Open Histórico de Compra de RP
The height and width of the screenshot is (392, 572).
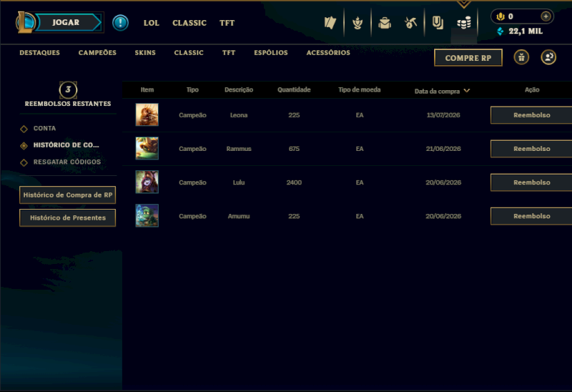tap(67, 195)
